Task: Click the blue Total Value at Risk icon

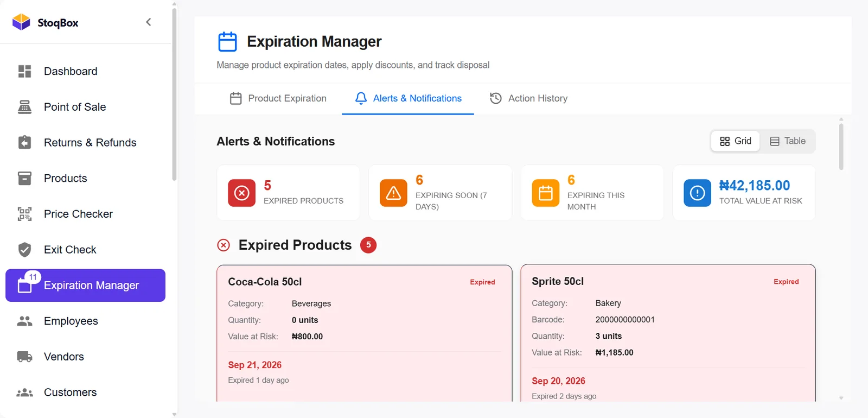Action: click(697, 193)
